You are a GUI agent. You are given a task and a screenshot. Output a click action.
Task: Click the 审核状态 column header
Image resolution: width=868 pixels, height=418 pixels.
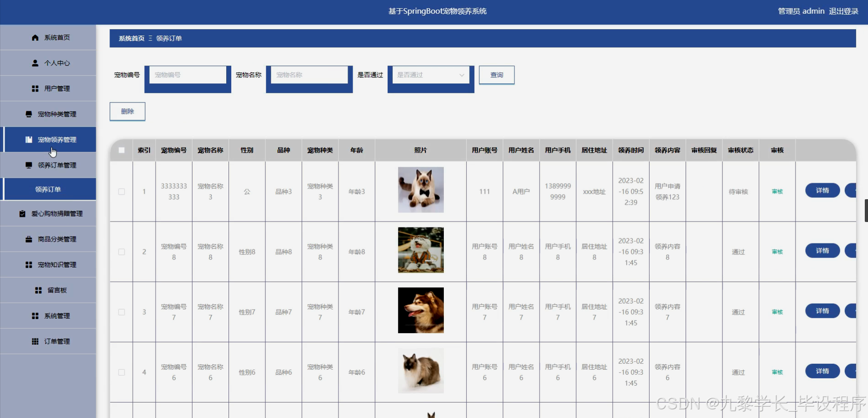(x=740, y=150)
